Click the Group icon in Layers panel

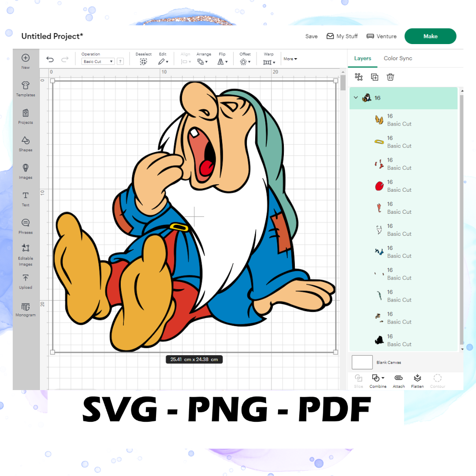coord(358,77)
